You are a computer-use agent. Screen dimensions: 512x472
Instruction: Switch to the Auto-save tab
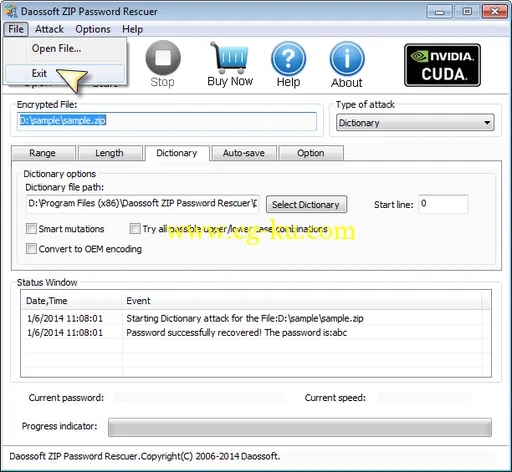(244, 153)
